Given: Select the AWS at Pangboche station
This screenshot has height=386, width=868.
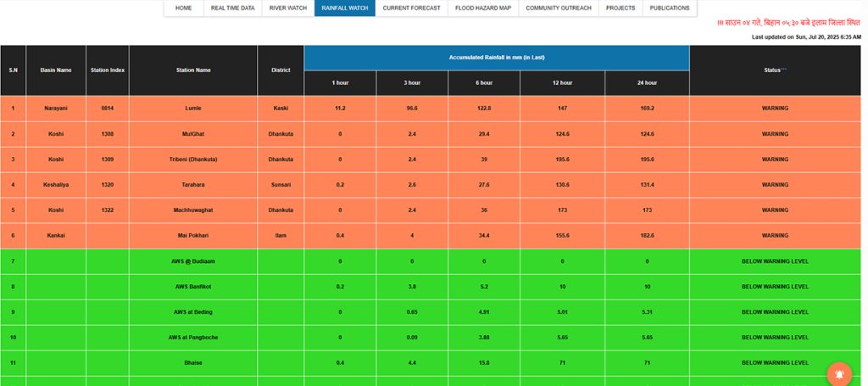Looking at the screenshot, I should 193,338.
